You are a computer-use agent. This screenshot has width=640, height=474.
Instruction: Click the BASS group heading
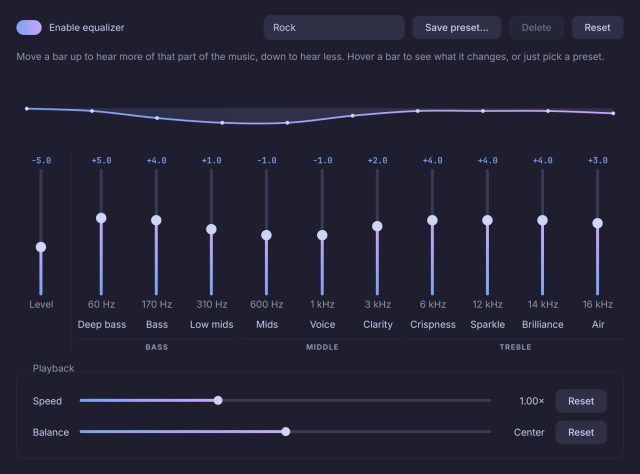(157, 347)
